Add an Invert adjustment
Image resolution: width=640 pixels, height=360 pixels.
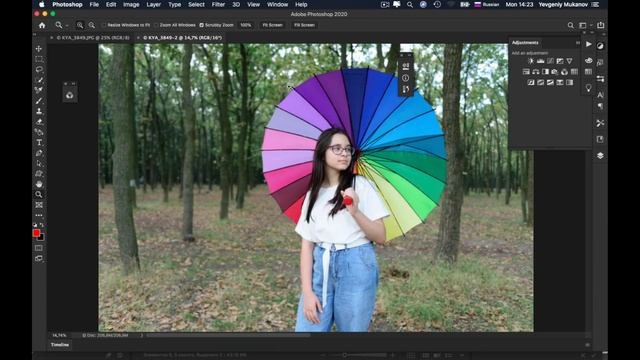tap(531, 82)
